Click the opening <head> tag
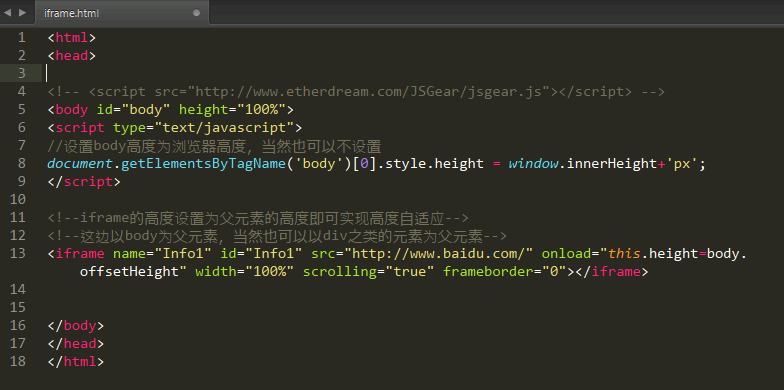This screenshot has height=390, width=784. (72, 56)
